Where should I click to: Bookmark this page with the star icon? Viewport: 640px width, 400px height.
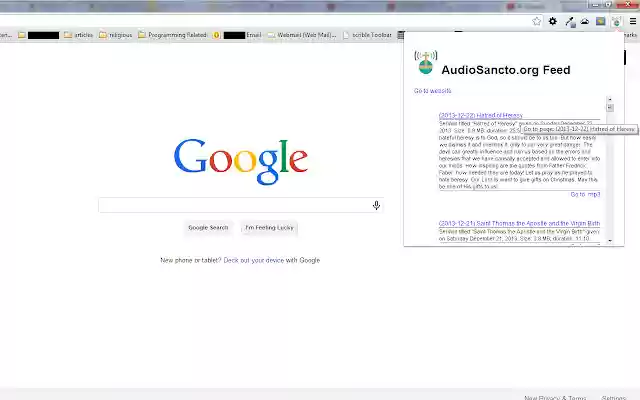536,21
